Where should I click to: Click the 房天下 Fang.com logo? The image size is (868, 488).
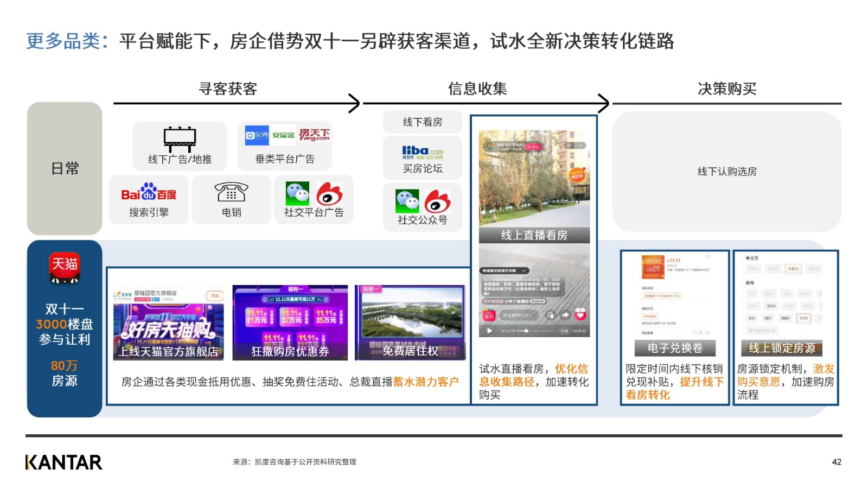(x=315, y=135)
